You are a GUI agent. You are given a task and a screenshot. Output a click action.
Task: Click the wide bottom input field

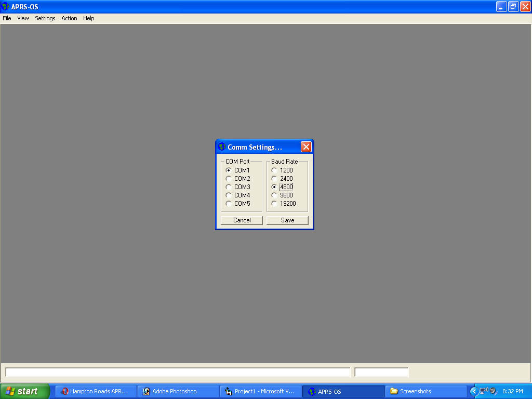pyautogui.click(x=178, y=372)
